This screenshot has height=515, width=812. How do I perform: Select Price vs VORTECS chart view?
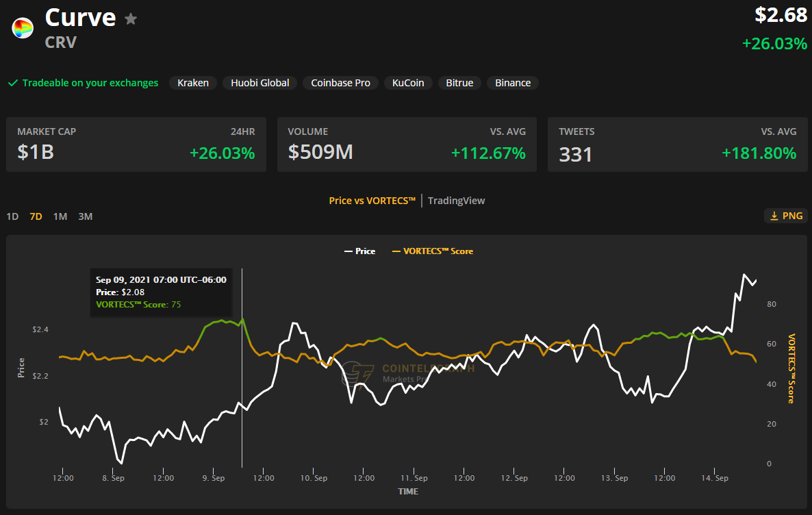pyautogui.click(x=372, y=201)
